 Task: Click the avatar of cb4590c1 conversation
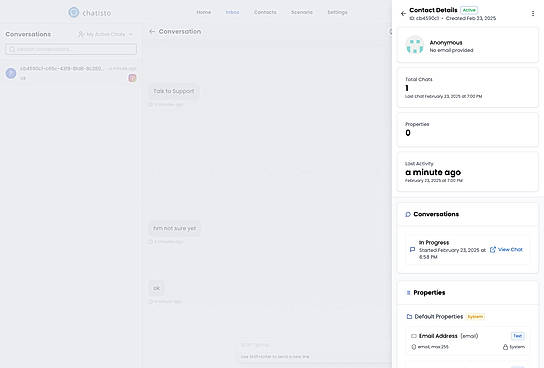[11, 73]
